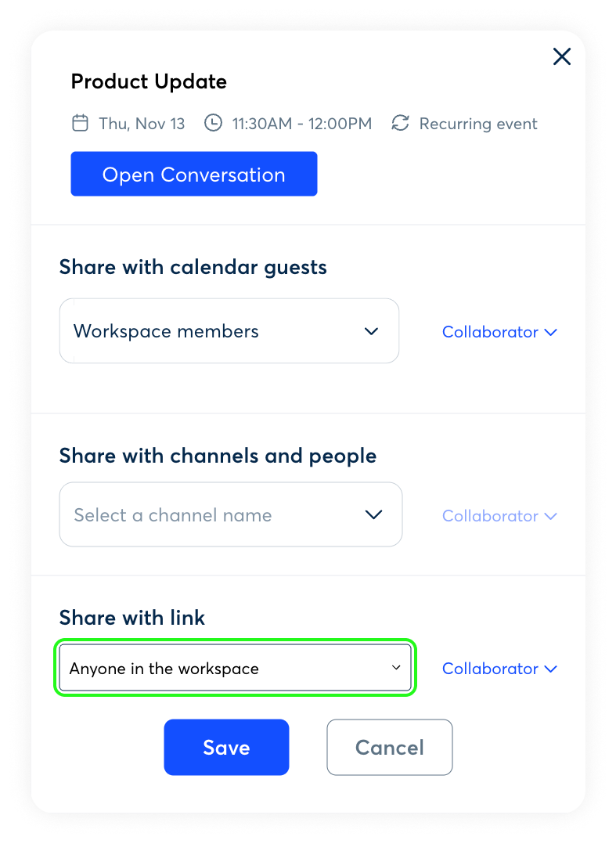Cancel the sharing changes
This screenshot has height=844, width=616.
pyautogui.click(x=389, y=748)
